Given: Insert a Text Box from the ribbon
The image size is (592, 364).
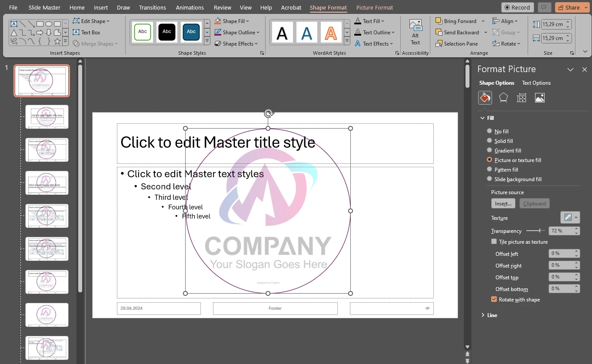Looking at the screenshot, I should [x=86, y=32].
